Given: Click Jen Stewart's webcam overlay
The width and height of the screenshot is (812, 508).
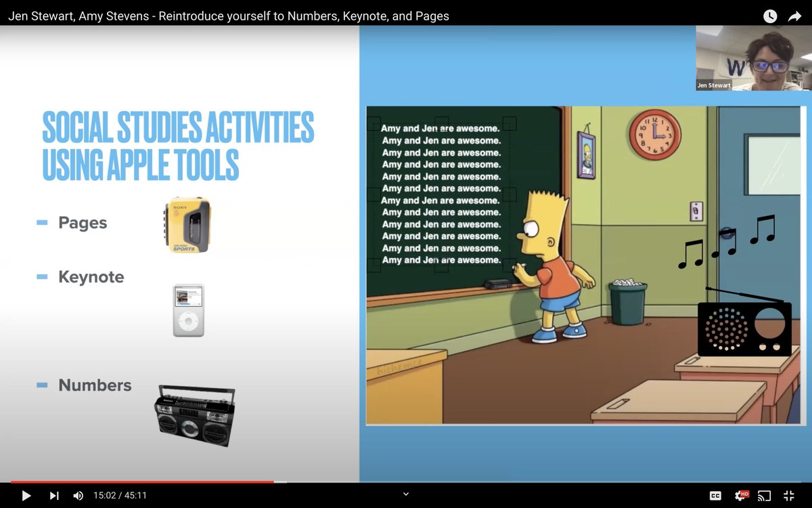Looking at the screenshot, I should click(x=753, y=58).
